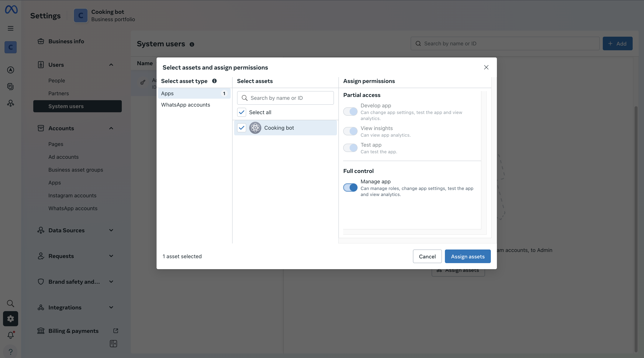644x358 pixels.
Task: Open the settings gear in left rail
Action: pyautogui.click(x=11, y=318)
